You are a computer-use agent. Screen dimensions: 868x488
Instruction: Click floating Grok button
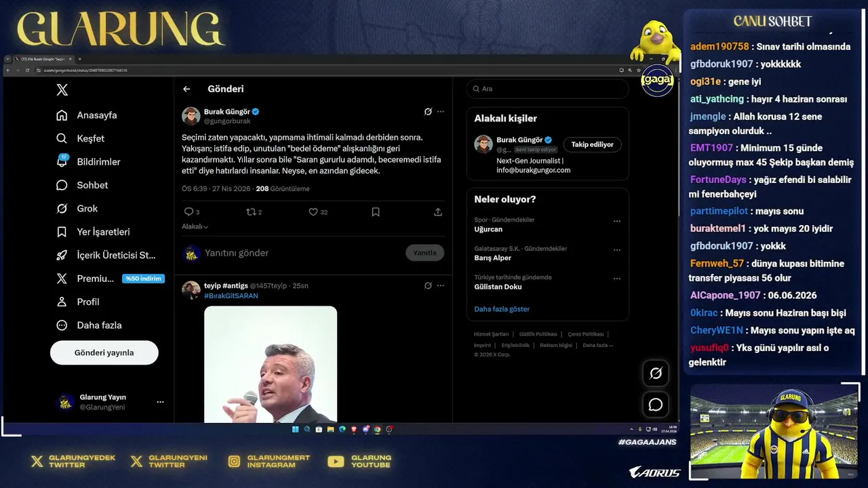[656, 373]
